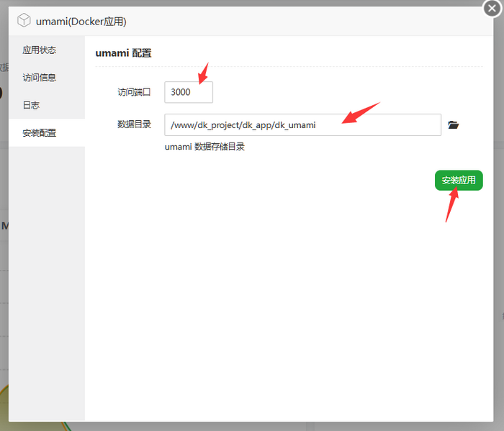The width and height of the screenshot is (504, 431).
Task: Click the 访问端口 field label
Action: (134, 92)
